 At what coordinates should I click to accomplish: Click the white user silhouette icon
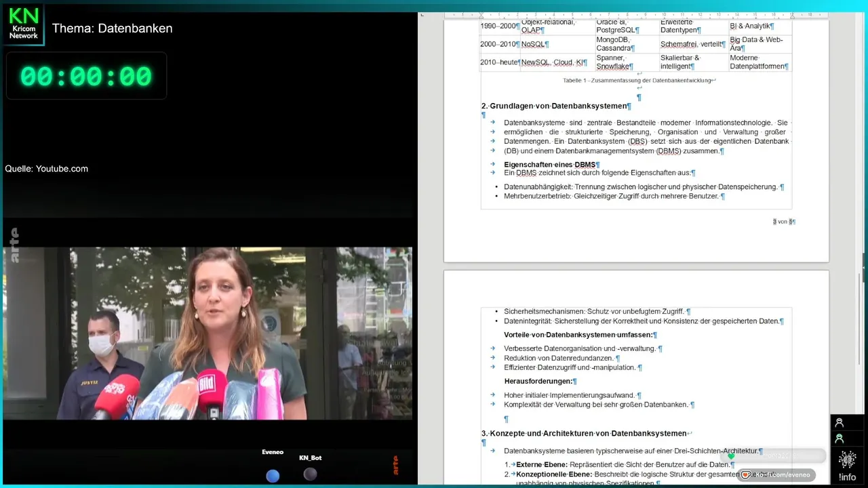pos(839,423)
